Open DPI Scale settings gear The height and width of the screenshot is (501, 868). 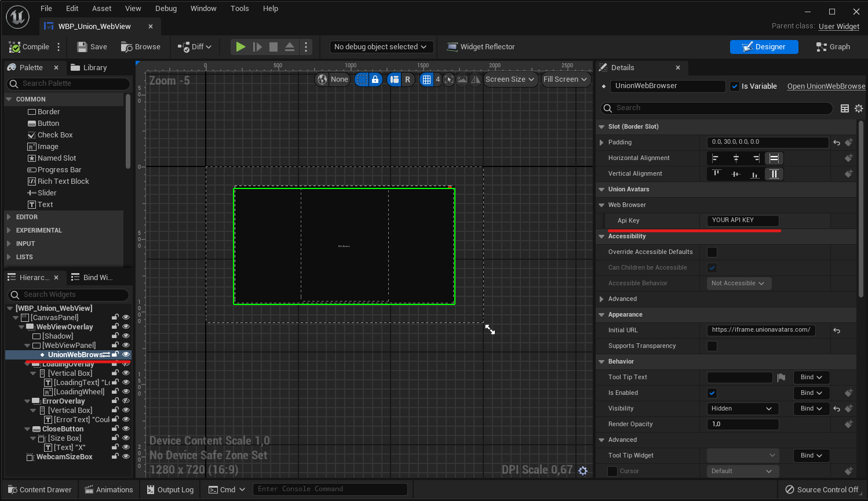point(583,471)
